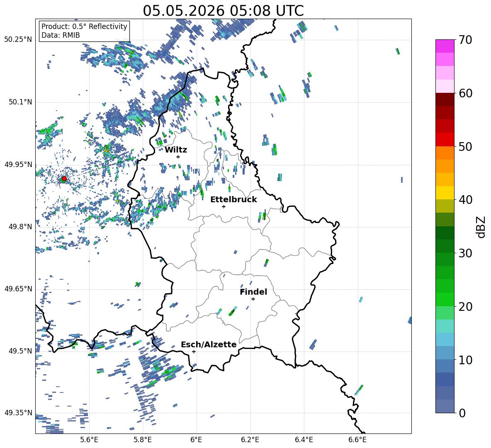Select the Wiltz city label
The height and width of the screenshot is (448, 491).
pos(176,150)
